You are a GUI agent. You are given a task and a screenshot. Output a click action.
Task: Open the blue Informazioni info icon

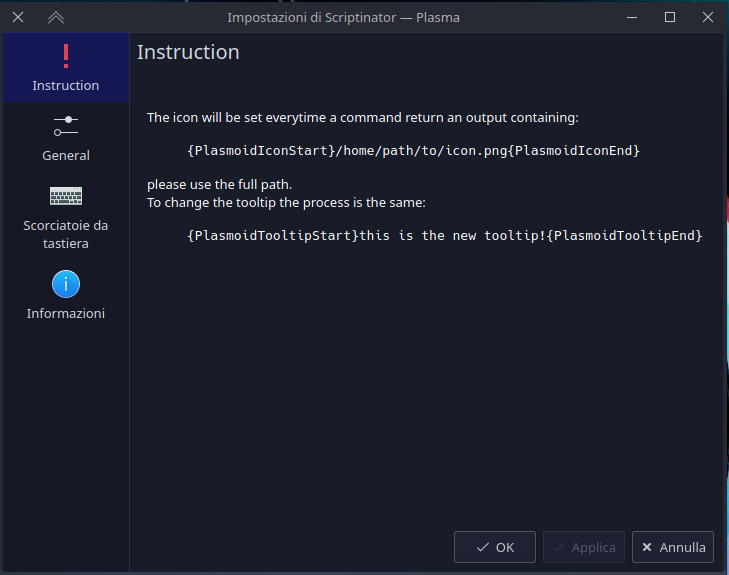[66, 284]
